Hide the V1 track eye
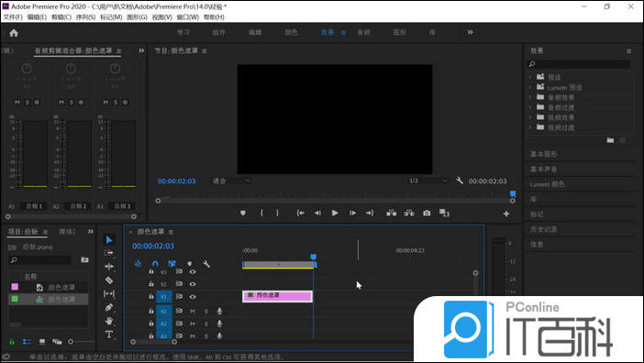 (x=193, y=297)
